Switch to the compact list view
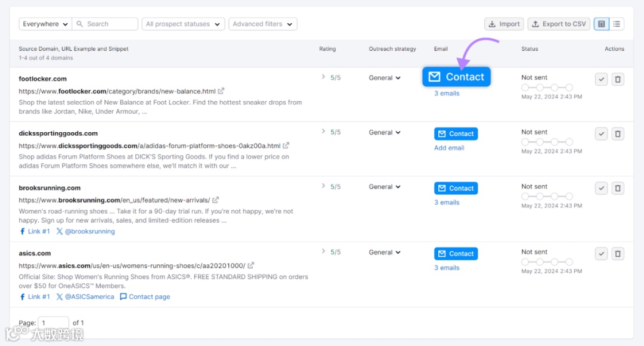Viewport: 644px width, 346px height. [617, 24]
